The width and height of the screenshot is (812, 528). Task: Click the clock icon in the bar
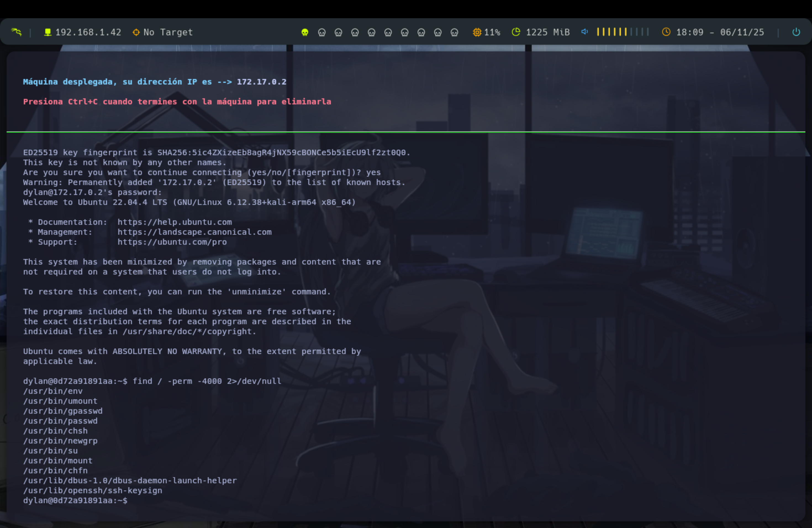pyautogui.click(x=666, y=32)
